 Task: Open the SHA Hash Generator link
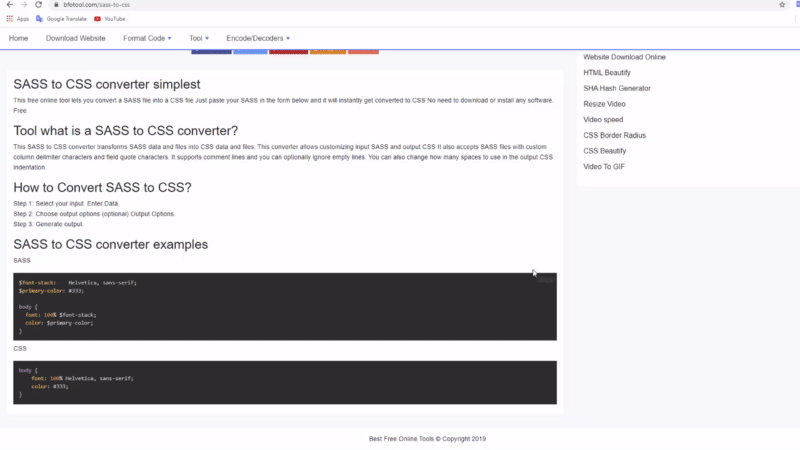(x=616, y=88)
